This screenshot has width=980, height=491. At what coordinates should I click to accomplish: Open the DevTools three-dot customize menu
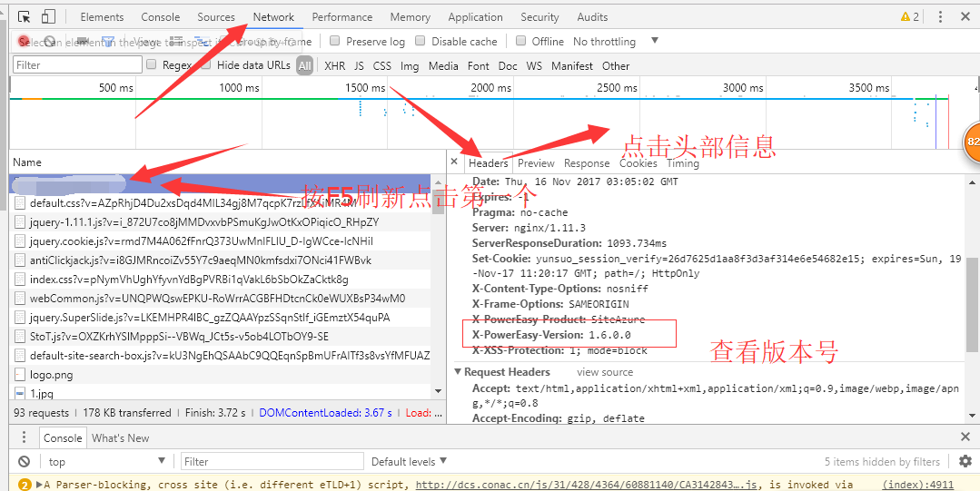pyautogui.click(x=940, y=17)
